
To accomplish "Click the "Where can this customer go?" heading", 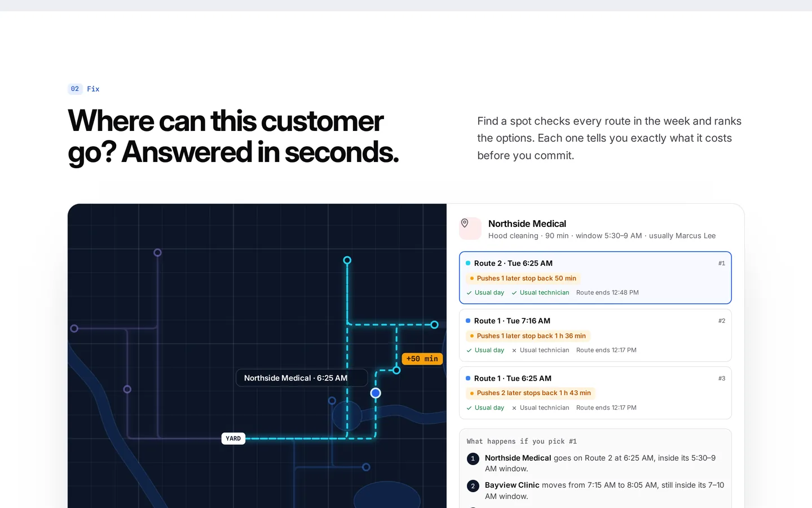I will 233,137.
